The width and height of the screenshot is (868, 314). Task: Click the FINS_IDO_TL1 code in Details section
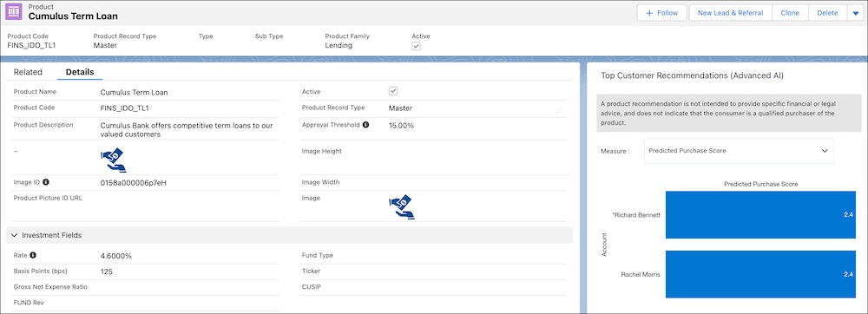click(124, 108)
